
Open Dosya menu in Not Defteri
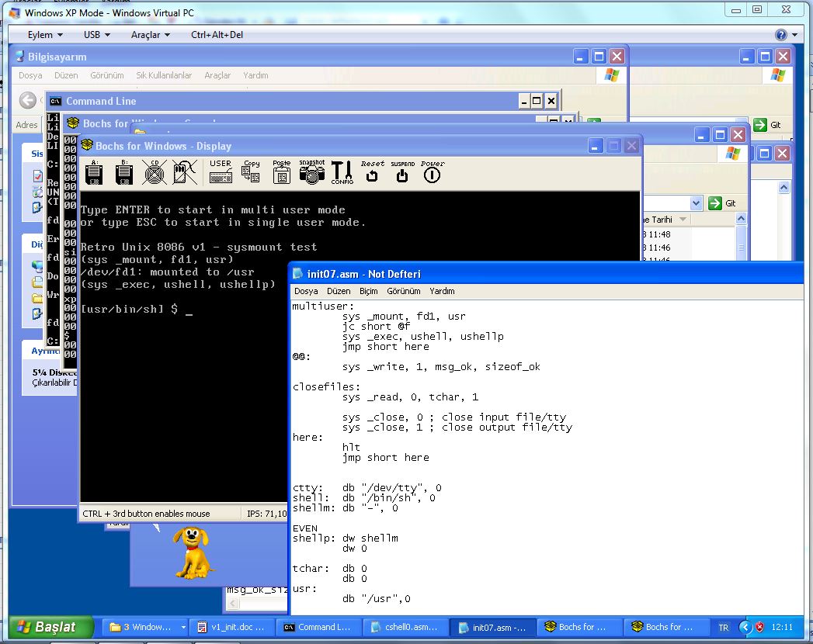pyautogui.click(x=306, y=291)
